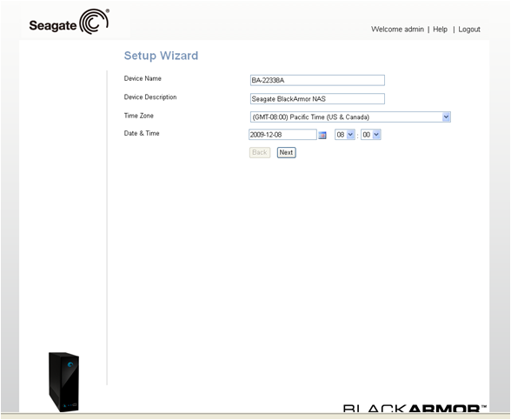Focus the Device Description input field
This screenshot has height=420, width=511.
tap(317, 99)
